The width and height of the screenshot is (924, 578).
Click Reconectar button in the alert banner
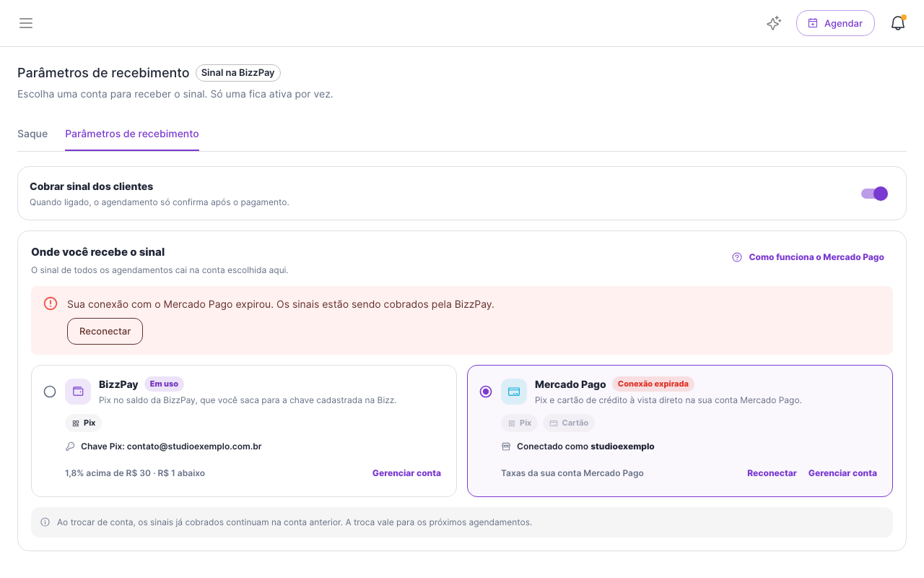point(105,331)
